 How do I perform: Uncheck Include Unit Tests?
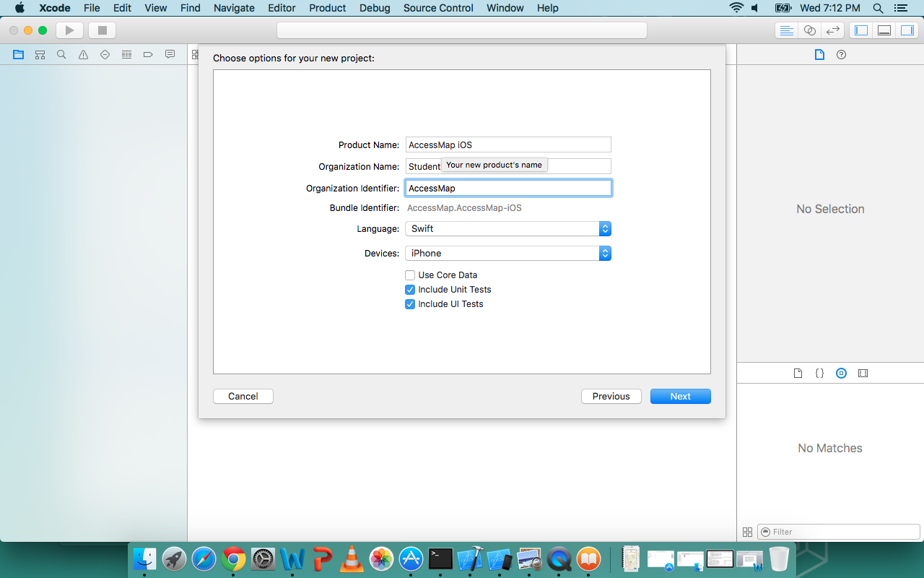[x=410, y=289]
